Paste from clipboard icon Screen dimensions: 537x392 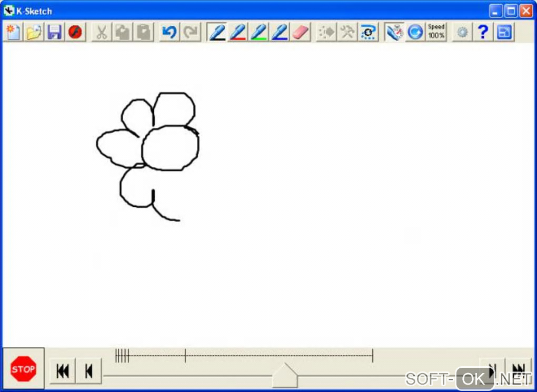click(143, 33)
